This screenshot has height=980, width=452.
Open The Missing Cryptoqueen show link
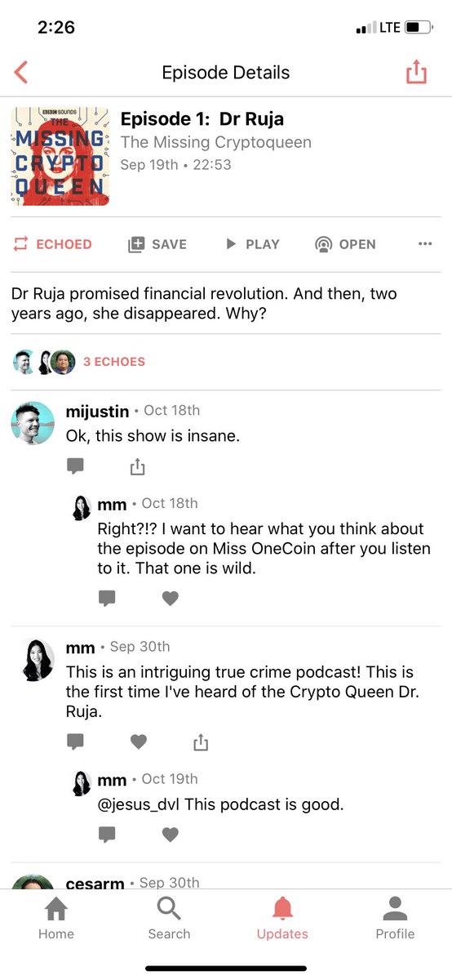click(x=216, y=142)
